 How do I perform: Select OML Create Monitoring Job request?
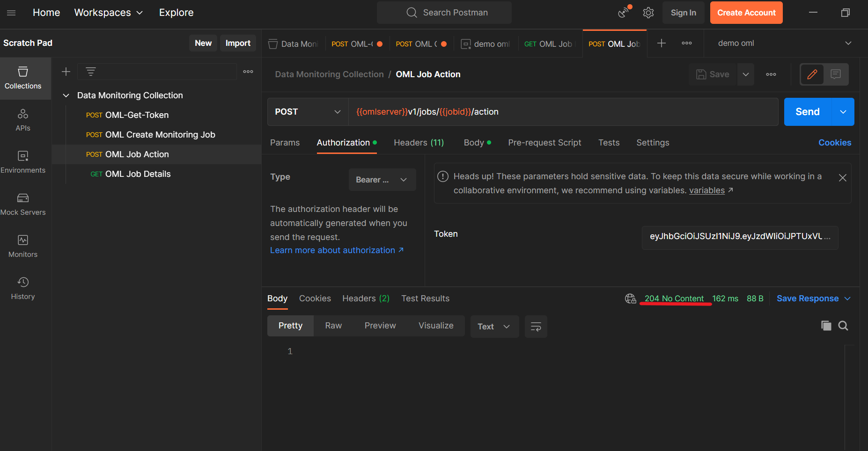point(156,135)
